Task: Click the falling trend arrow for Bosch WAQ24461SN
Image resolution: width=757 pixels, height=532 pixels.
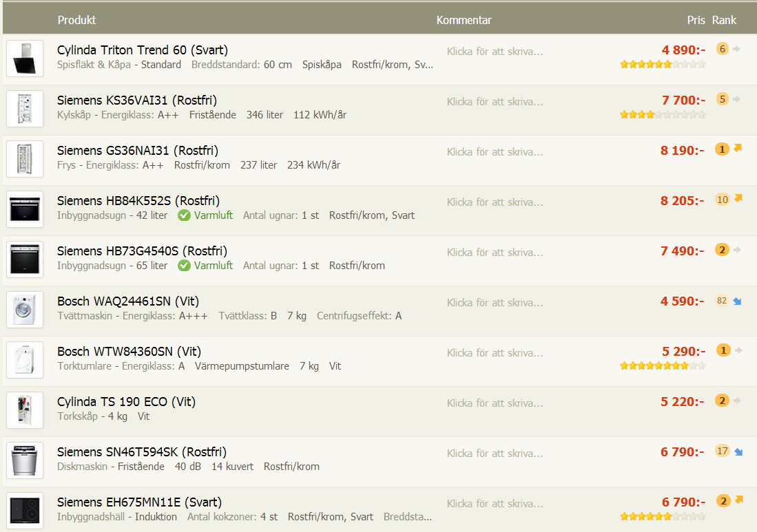Action: click(x=737, y=301)
